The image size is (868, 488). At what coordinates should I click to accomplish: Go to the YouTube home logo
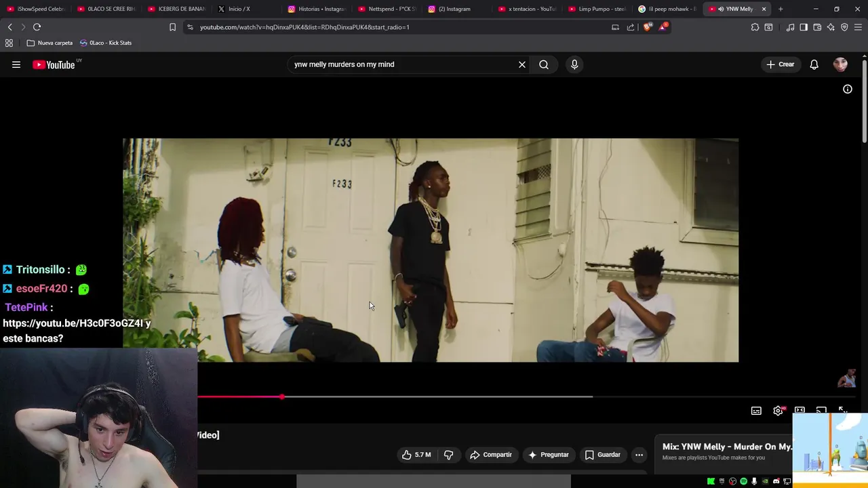54,64
